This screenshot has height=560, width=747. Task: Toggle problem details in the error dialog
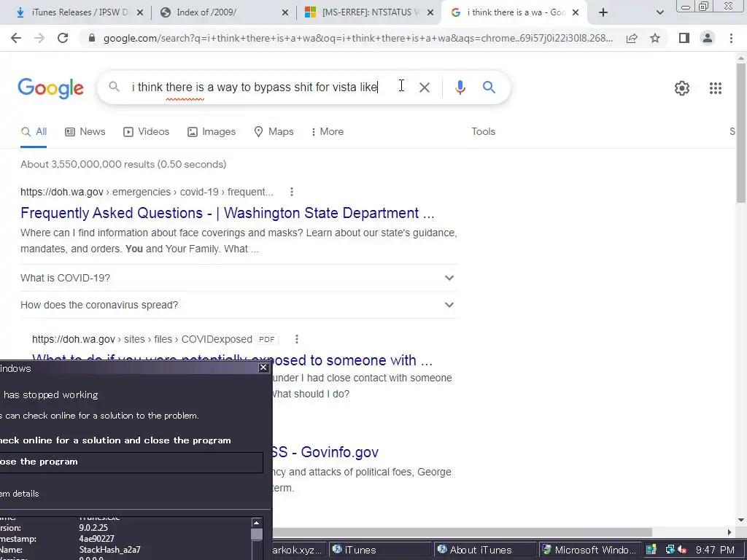[20, 494]
